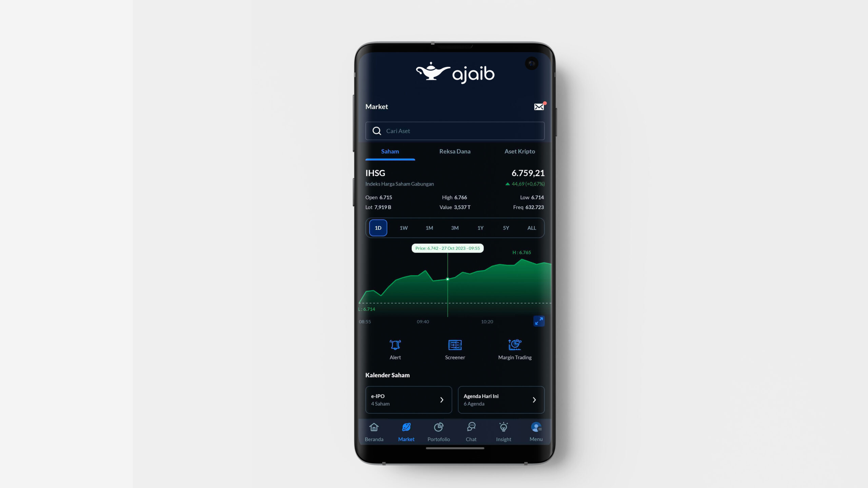Tap the fullscreen expand chart button

tap(539, 321)
